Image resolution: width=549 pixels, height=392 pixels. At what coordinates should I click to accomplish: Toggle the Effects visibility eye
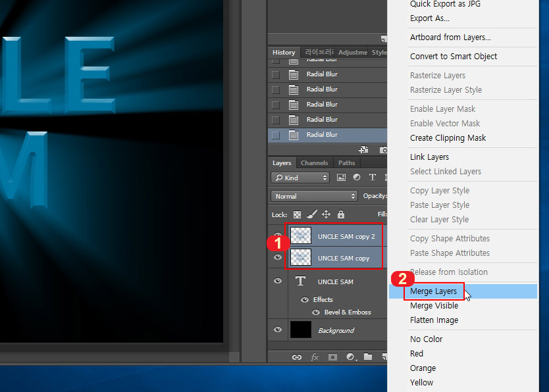click(305, 300)
